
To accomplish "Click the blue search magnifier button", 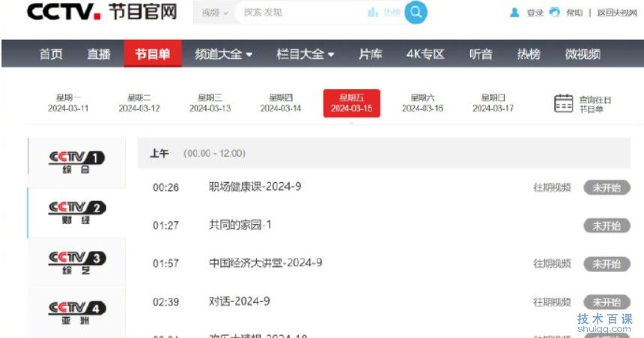I will [x=416, y=12].
